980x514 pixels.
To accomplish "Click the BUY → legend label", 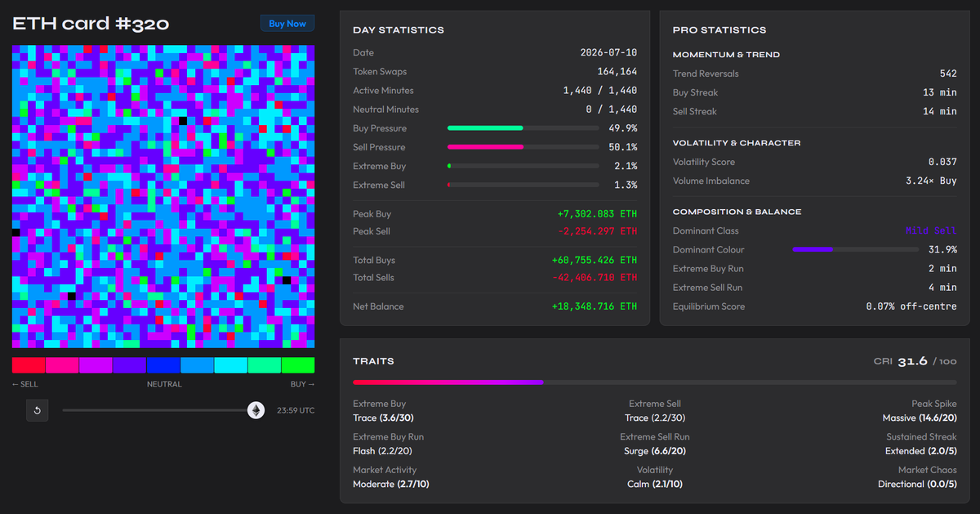I will click(x=302, y=384).
